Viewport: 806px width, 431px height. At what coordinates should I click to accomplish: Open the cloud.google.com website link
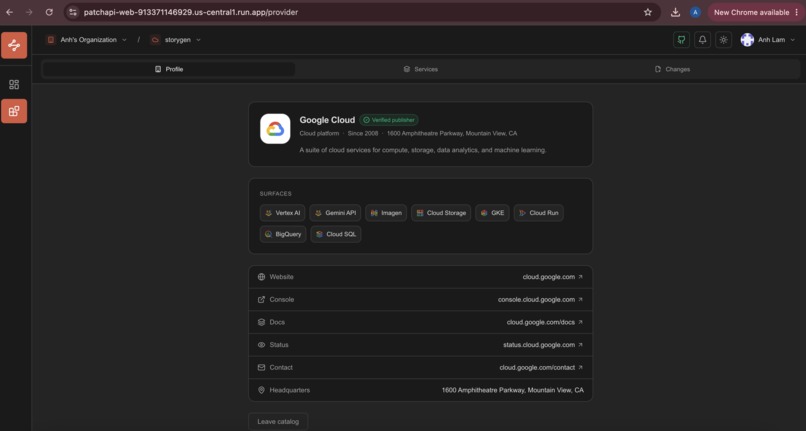[553, 277]
